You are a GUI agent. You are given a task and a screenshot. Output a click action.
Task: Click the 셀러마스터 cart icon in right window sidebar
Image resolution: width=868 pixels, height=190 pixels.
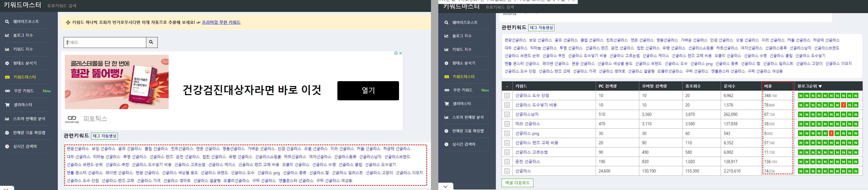[446, 104]
